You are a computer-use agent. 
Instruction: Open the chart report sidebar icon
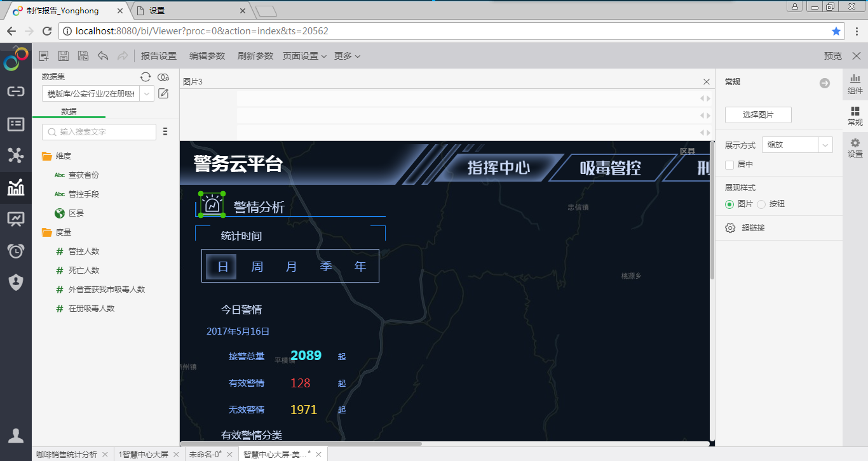16,187
